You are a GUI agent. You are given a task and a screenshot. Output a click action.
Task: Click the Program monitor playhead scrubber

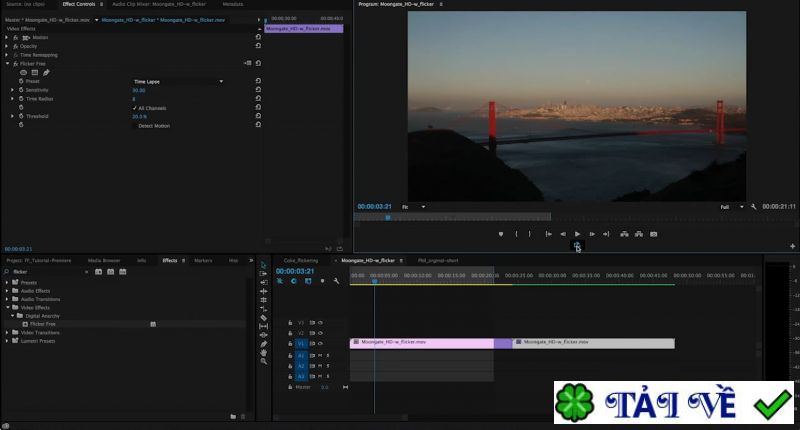pyautogui.click(x=388, y=217)
